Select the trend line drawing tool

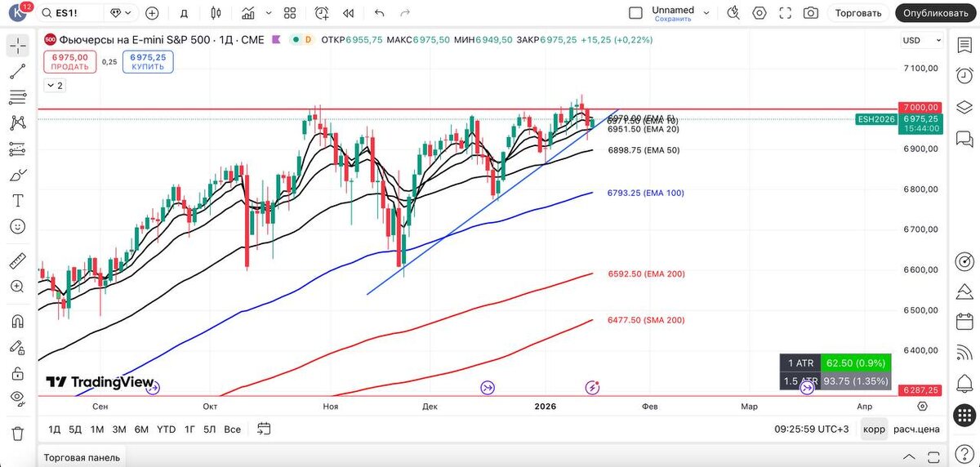tap(17, 72)
